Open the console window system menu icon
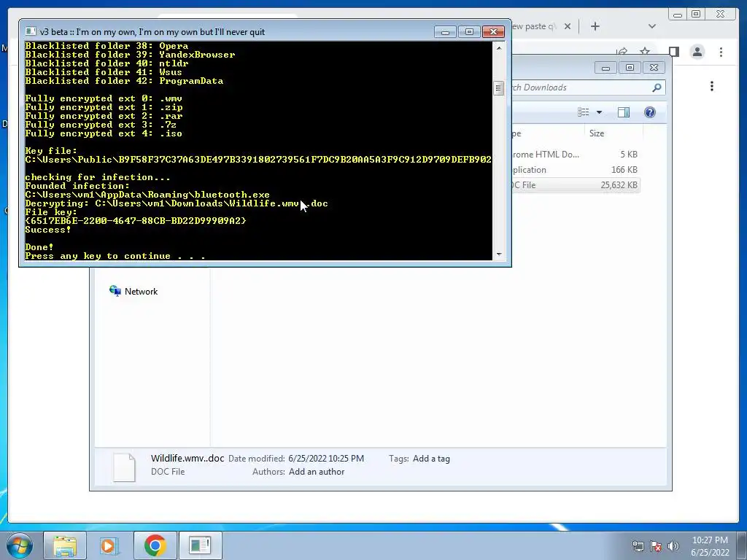Screen dimensions: 747x560 coord(31,31)
